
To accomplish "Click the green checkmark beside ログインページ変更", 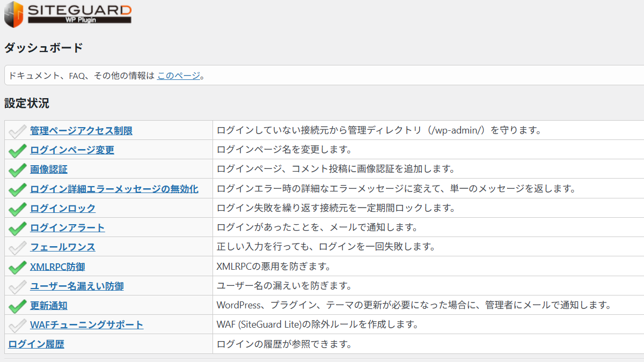I will pos(18,150).
